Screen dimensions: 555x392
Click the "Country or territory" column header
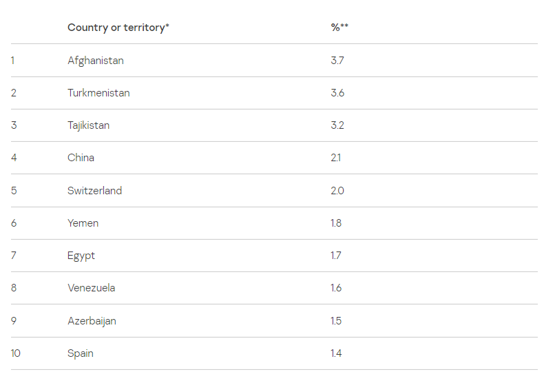click(x=118, y=28)
